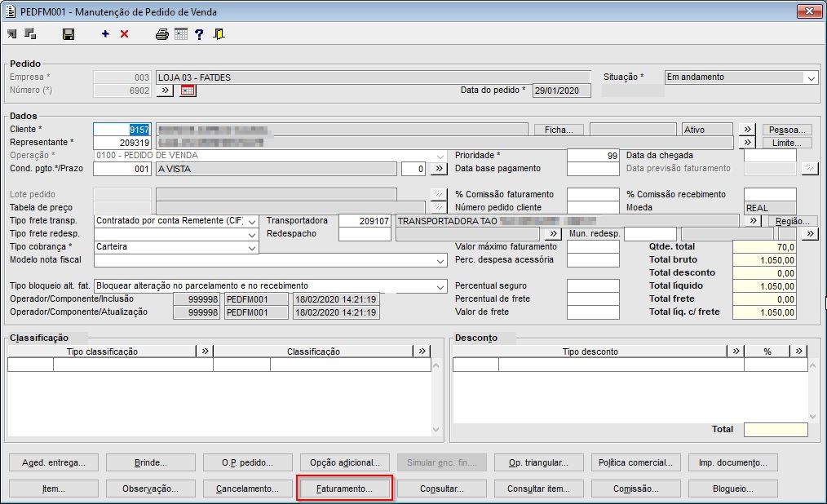This screenshot has width=827, height=504.
Task: Click the disabled lookup icon for Lote pedido
Action: pos(438,195)
